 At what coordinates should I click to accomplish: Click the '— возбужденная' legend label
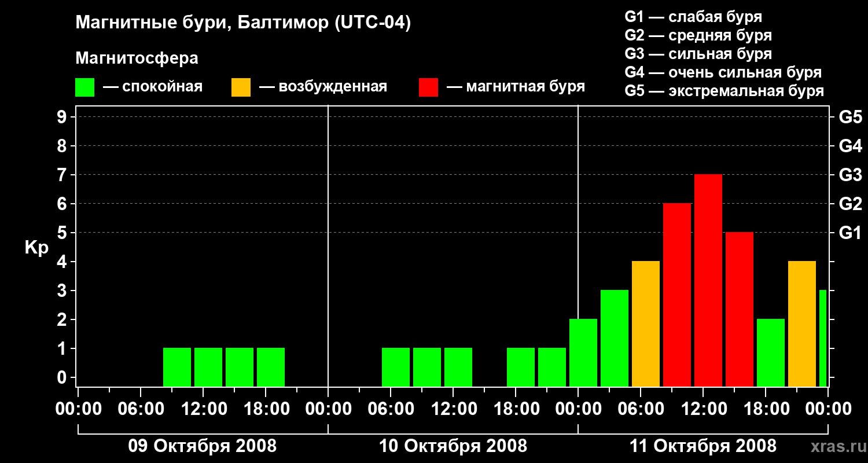point(323,87)
